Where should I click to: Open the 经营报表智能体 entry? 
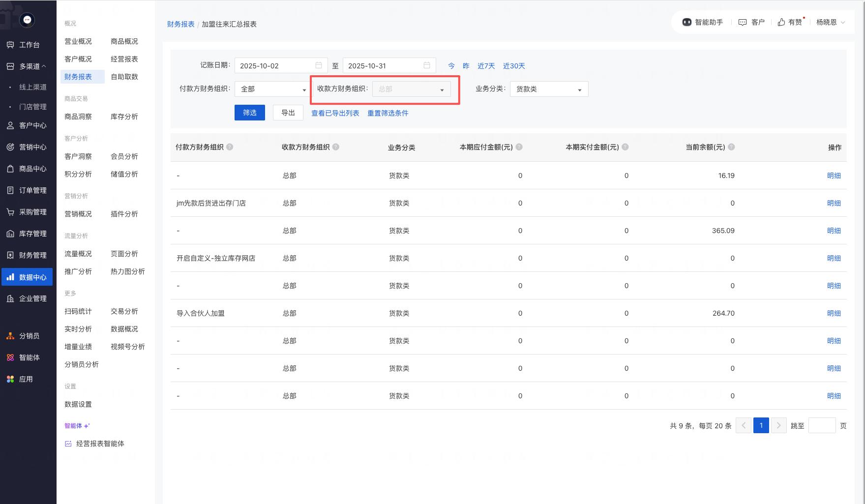pyautogui.click(x=100, y=444)
